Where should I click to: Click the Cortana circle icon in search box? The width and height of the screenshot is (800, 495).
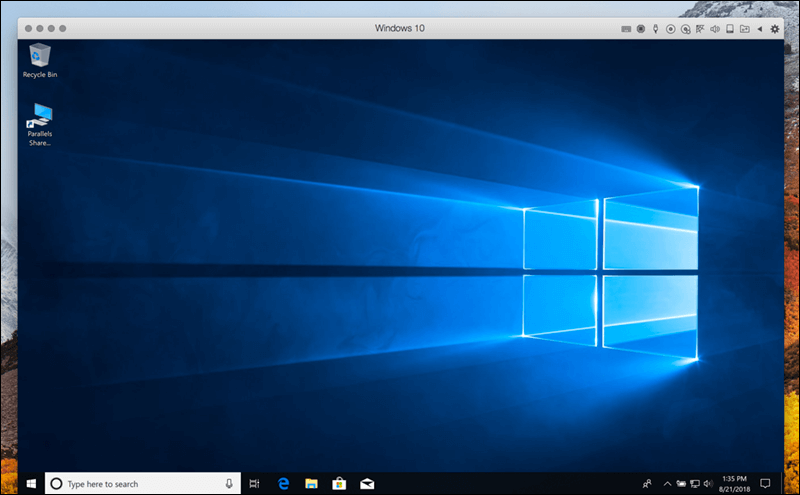click(57, 483)
